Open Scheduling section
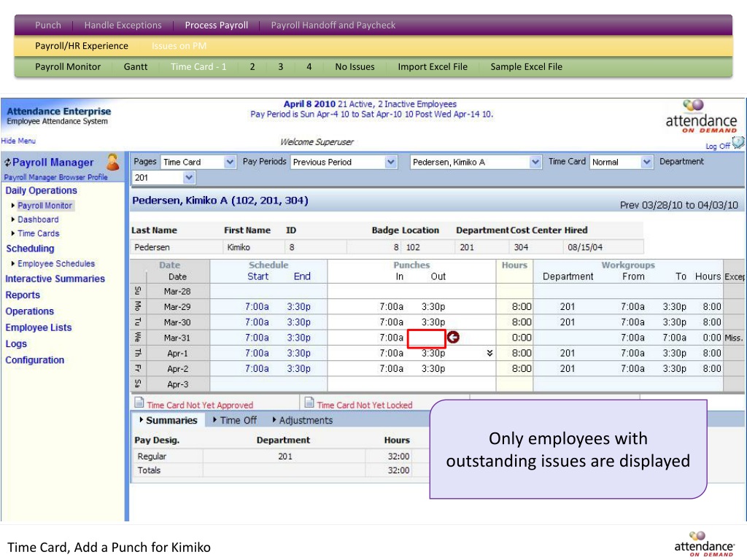 [30, 249]
